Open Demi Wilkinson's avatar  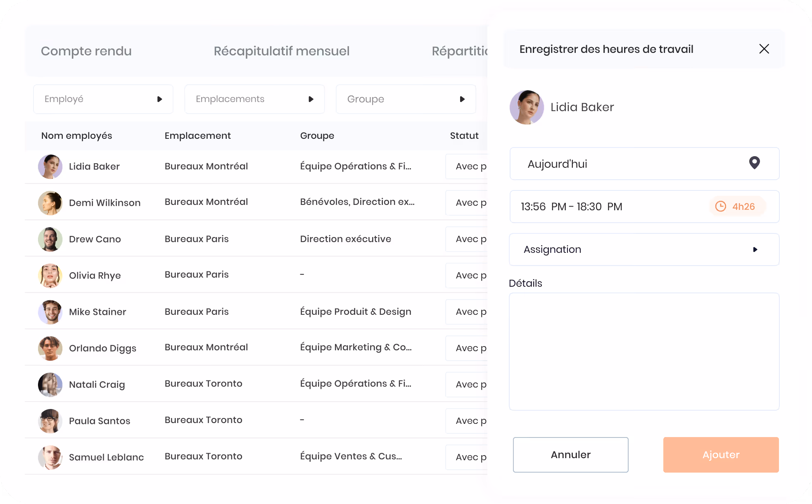coord(50,203)
